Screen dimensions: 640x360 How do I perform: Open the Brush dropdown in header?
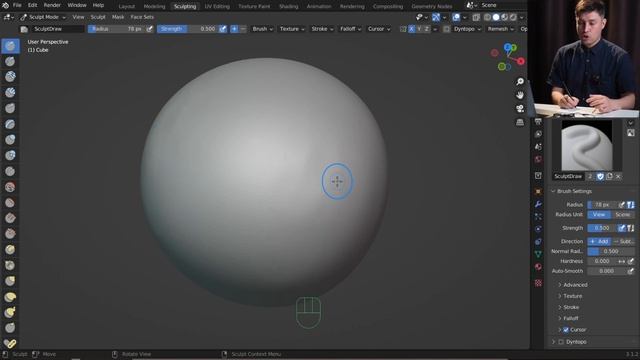click(x=262, y=29)
